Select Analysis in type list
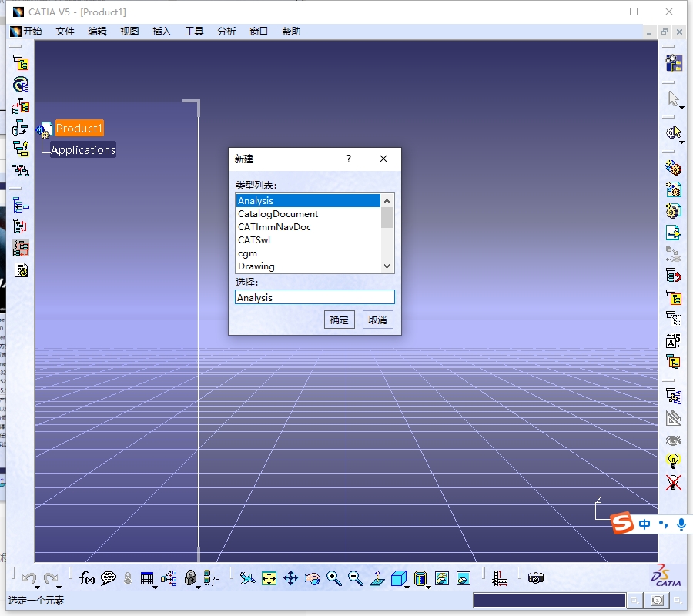693x616 pixels. pyautogui.click(x=308, y=201)
